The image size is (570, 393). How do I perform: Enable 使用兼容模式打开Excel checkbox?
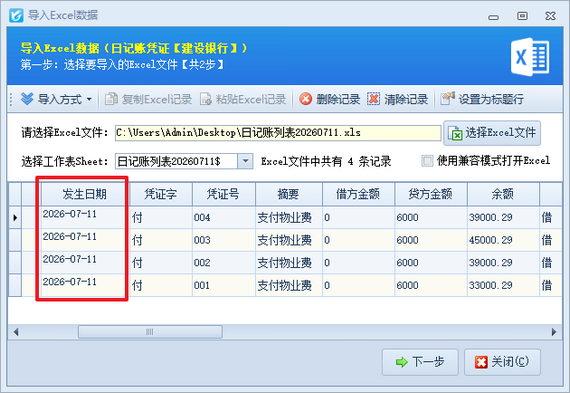[x=427, y=161]
